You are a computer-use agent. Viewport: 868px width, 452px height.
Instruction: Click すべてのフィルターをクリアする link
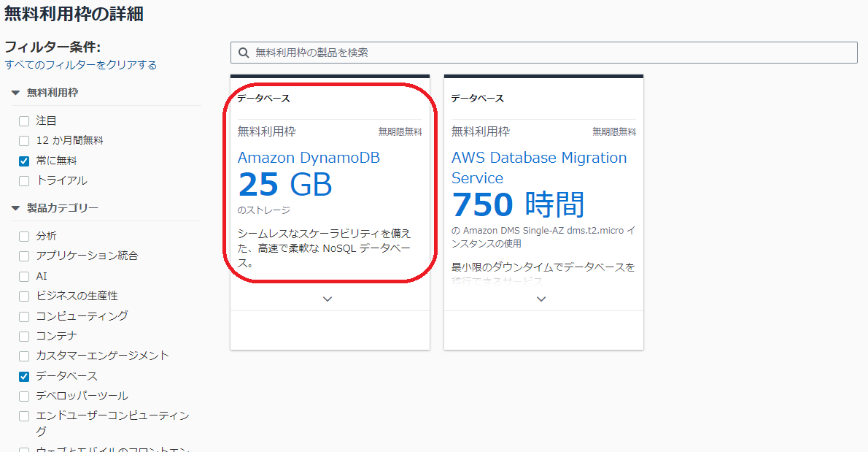[x=81, y=65]
